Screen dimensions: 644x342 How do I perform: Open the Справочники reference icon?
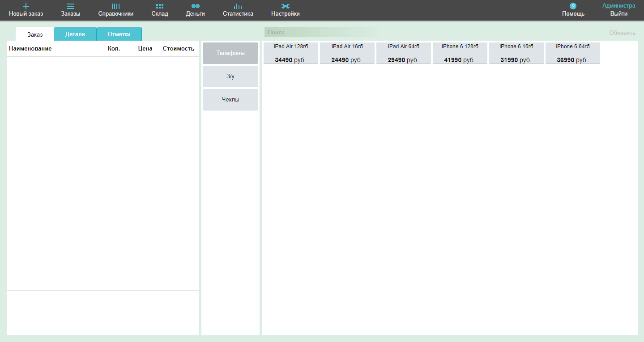coord(115,6)
